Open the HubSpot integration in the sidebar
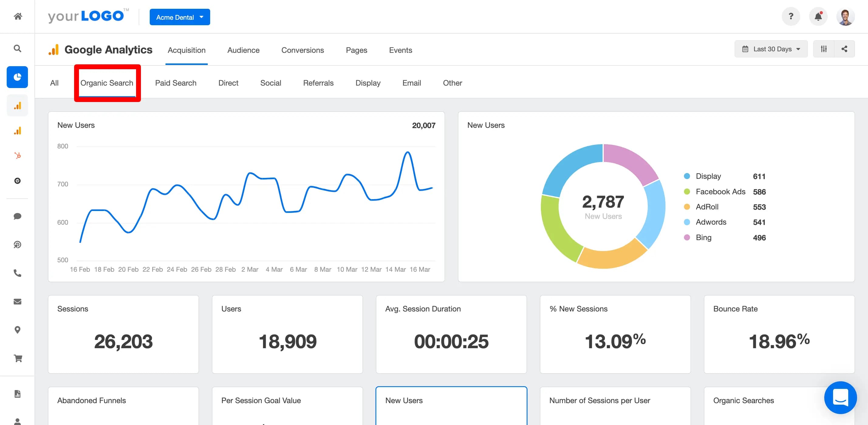This screenshot has height=425, width=868. click(x=17, y=156)
